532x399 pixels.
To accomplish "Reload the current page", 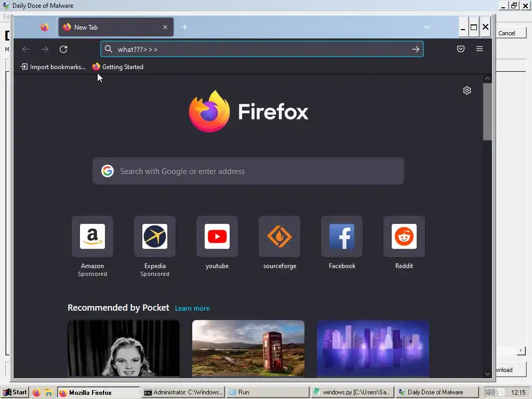I will 63,49.
